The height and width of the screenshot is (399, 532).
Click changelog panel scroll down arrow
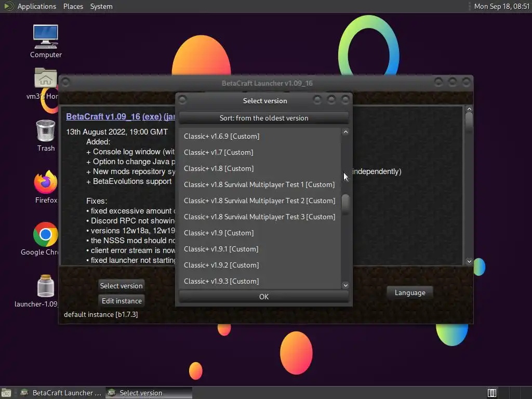pos(469,261)
